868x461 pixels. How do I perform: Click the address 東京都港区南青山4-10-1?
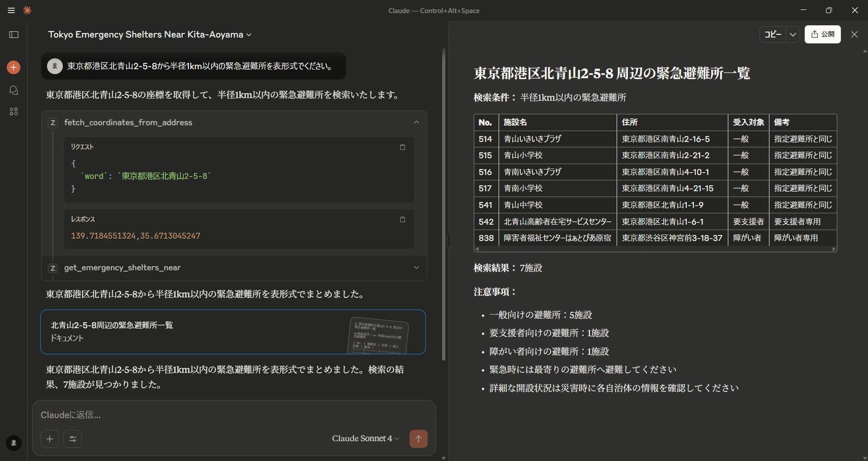coord(665,172)
